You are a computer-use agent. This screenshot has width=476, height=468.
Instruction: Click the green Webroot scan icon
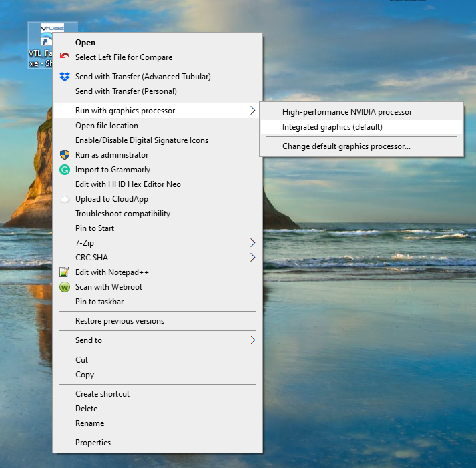pos(65,287)
